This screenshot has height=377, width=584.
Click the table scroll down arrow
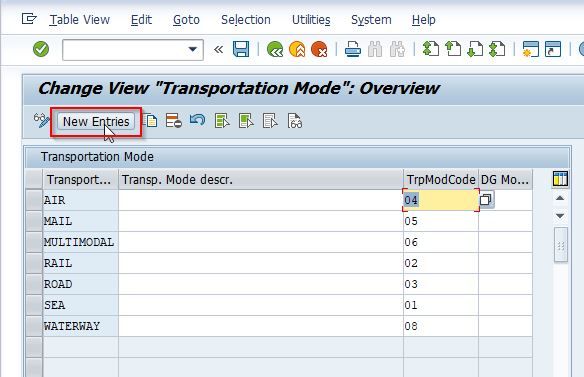pyautogui.click(x=560, y=216)
